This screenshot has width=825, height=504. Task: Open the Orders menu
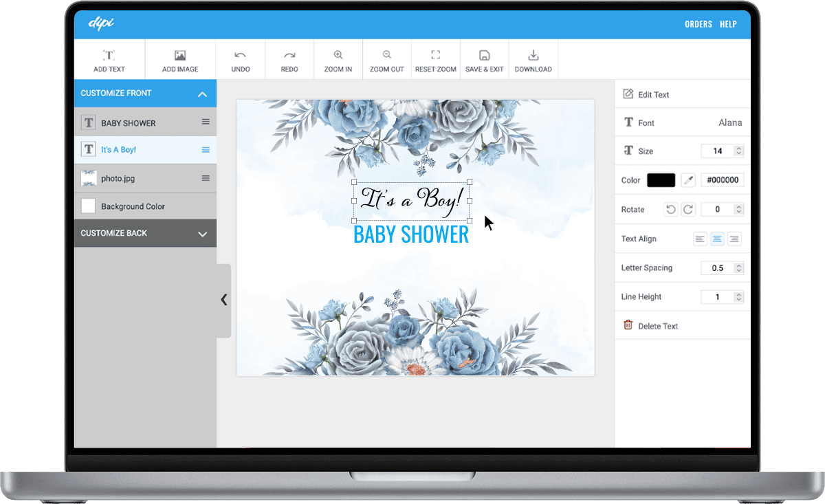(698, 24)
